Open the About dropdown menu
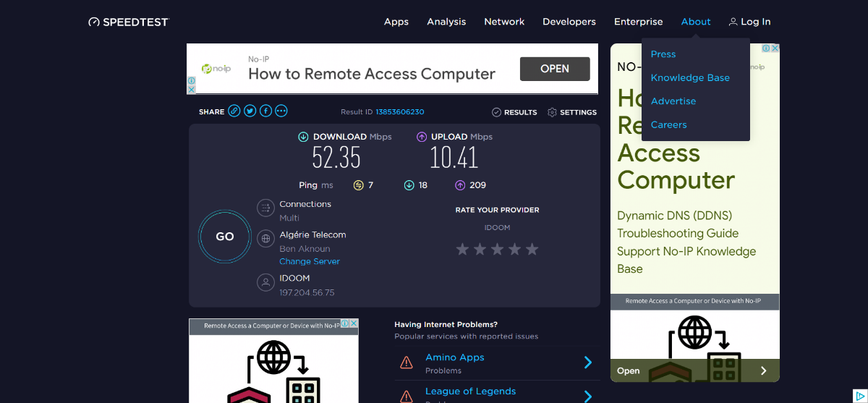The width and height of the screenshot is (868, 403). 696,22
